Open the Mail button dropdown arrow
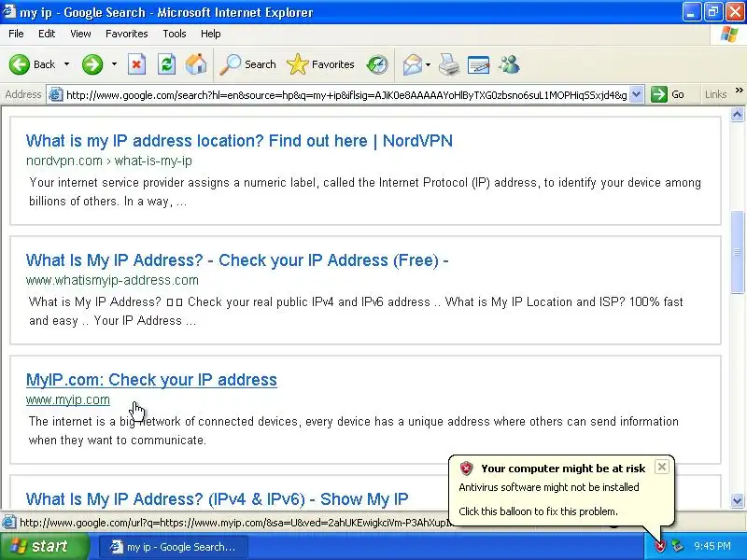The width and height of the screenshot is (747, 560). click(x=428, y=64)
